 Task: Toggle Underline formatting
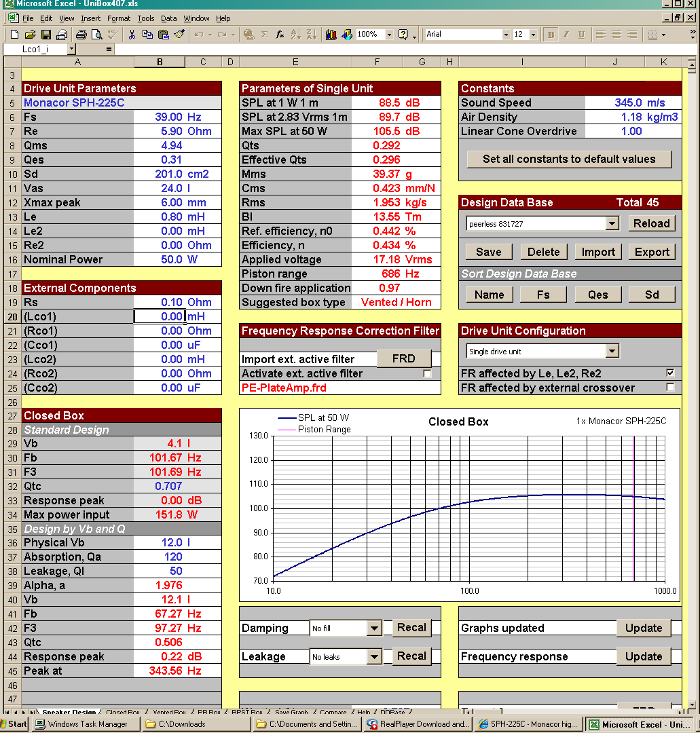tap(582, 34)
